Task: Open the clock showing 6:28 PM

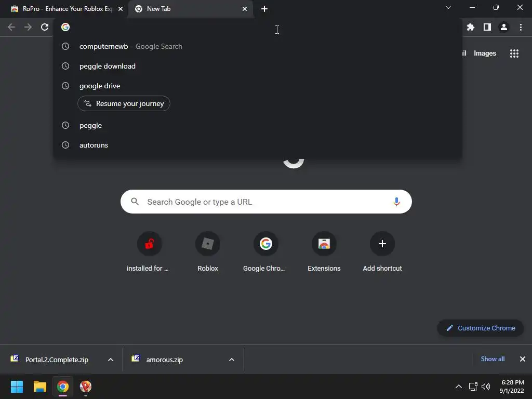Action: [x=512, y=387]
